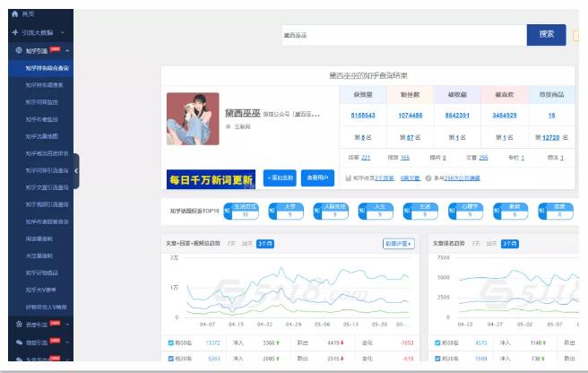Click the 知乎引流 globe icon
This screenshot has width=588, height=373.
coord(19,50)
